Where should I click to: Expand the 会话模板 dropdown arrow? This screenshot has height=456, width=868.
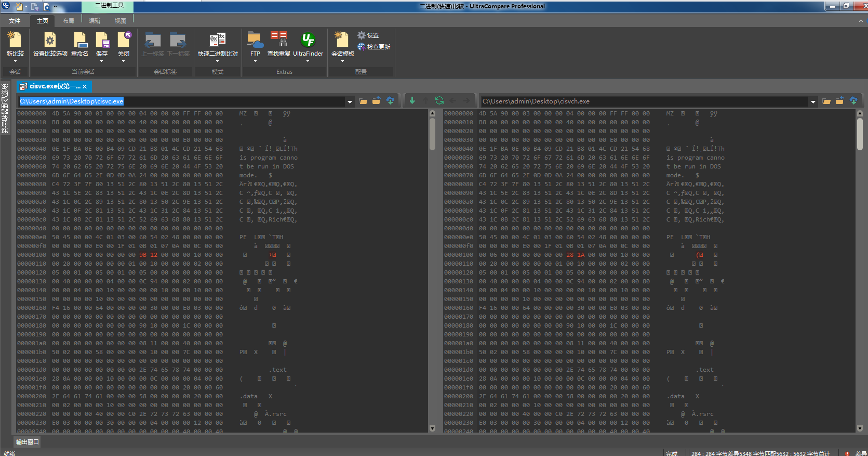pyautogui.click(x=342, y=61)
